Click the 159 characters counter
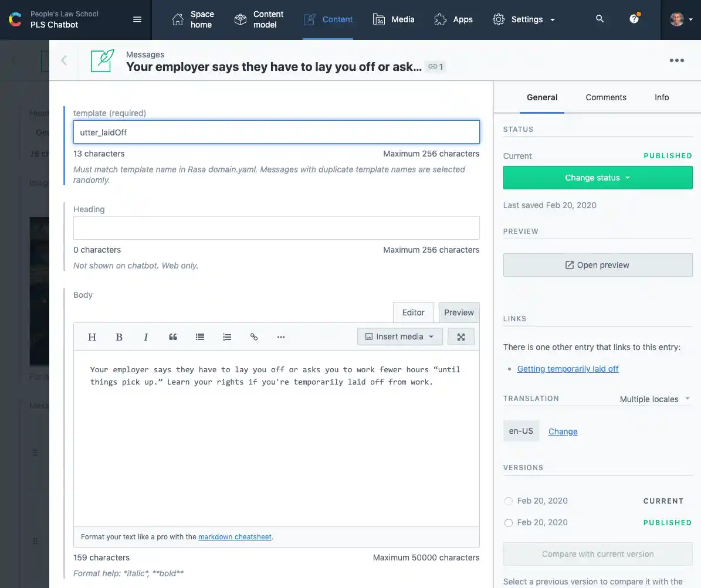Image resolution: width=701 pixels, height=588 pixels. point(101,558)
